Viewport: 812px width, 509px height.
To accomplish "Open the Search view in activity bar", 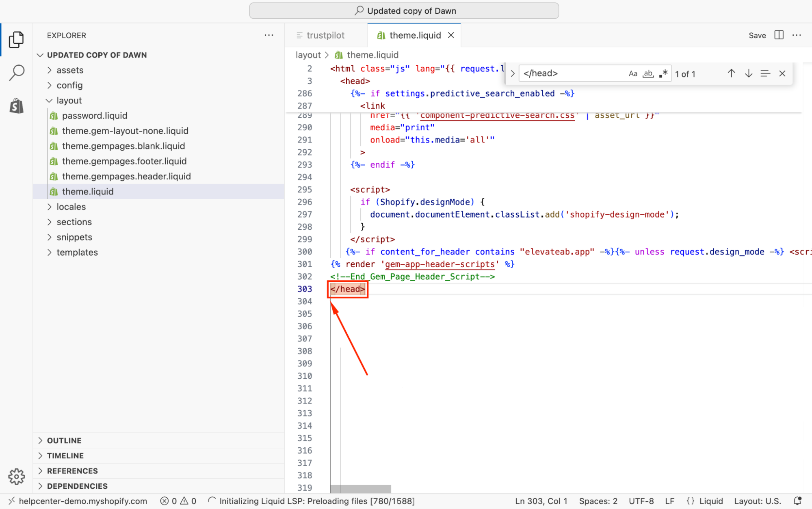I will pos(16,73).
